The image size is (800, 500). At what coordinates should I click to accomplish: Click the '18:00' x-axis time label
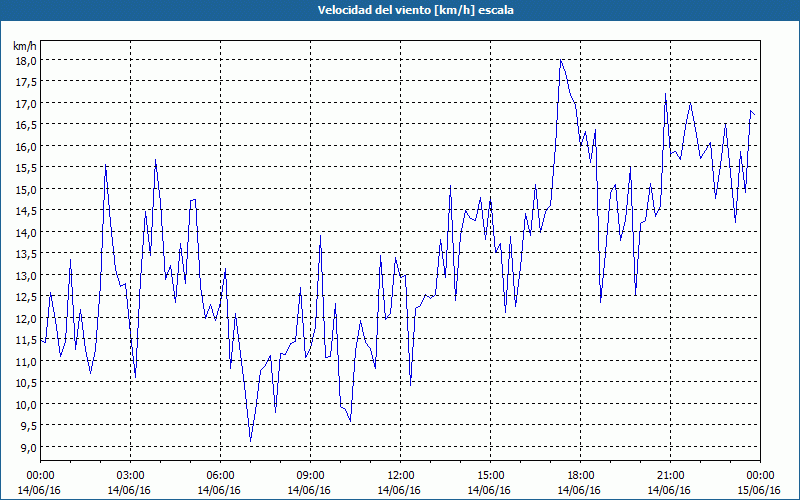(581, 476)
